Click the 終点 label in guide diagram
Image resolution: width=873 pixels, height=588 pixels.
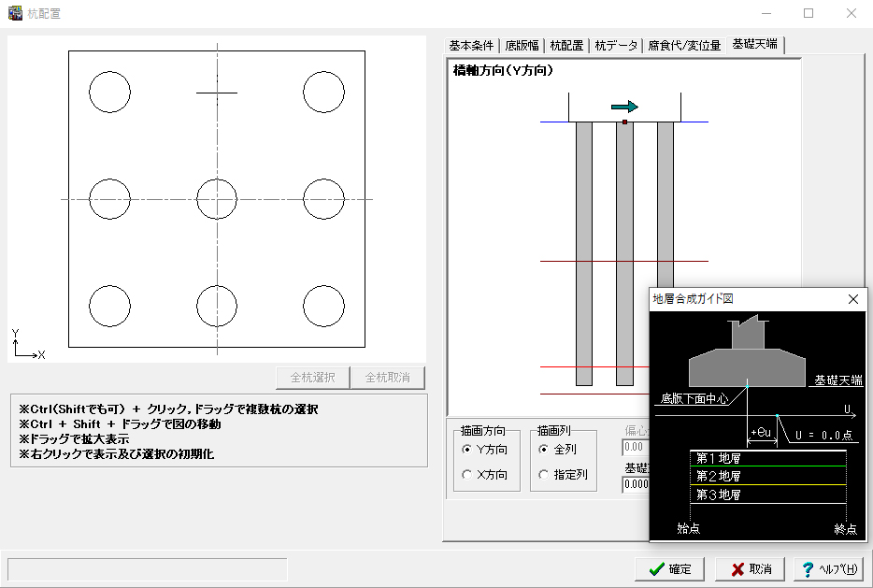click(x=846, y=529)
